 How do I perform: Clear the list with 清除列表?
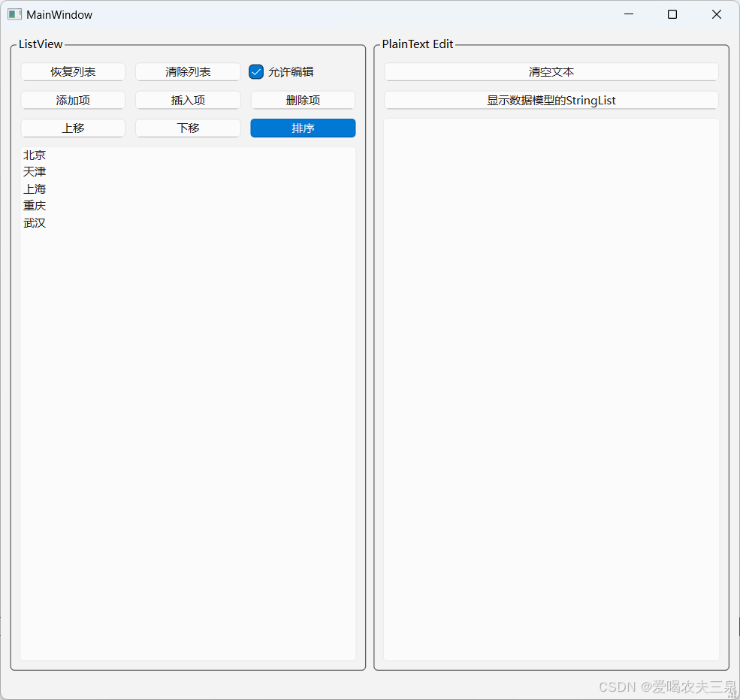[188, 71]
